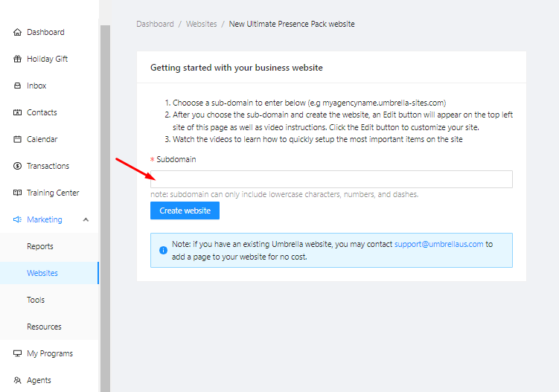Click the support@umbrellaus.com email link

(x=438, y=244)
